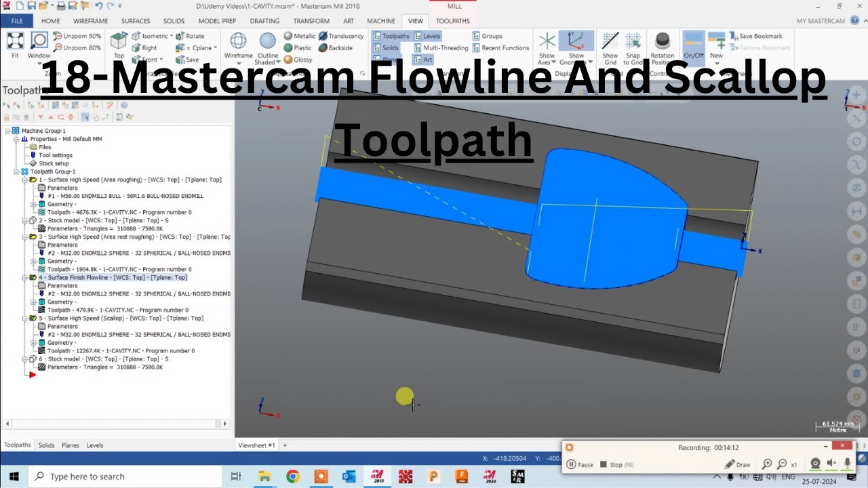Open the TOOLPATHS ribbon tab

(x=452, y=21)
